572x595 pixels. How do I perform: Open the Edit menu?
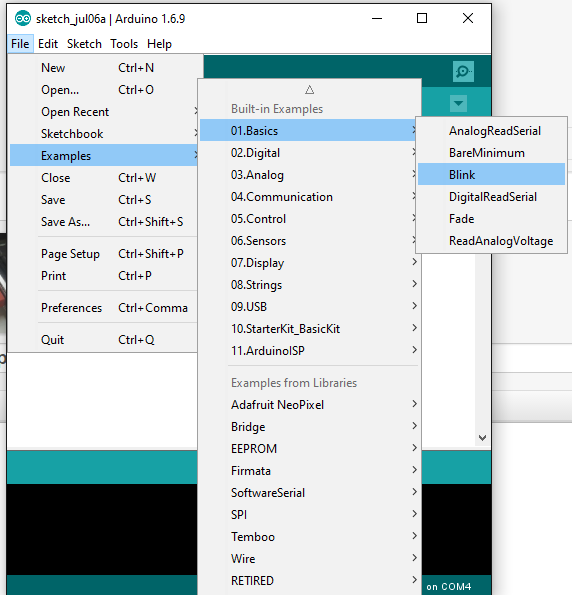48,44
